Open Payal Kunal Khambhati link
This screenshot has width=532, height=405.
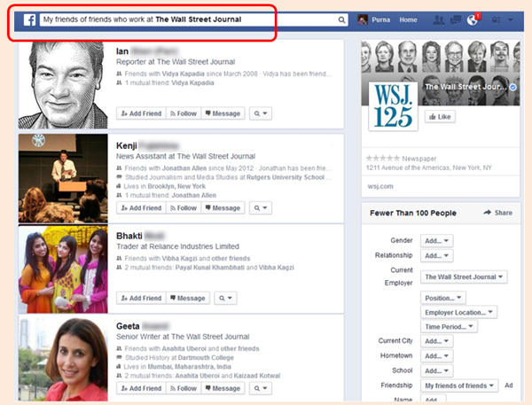point(209,268)
